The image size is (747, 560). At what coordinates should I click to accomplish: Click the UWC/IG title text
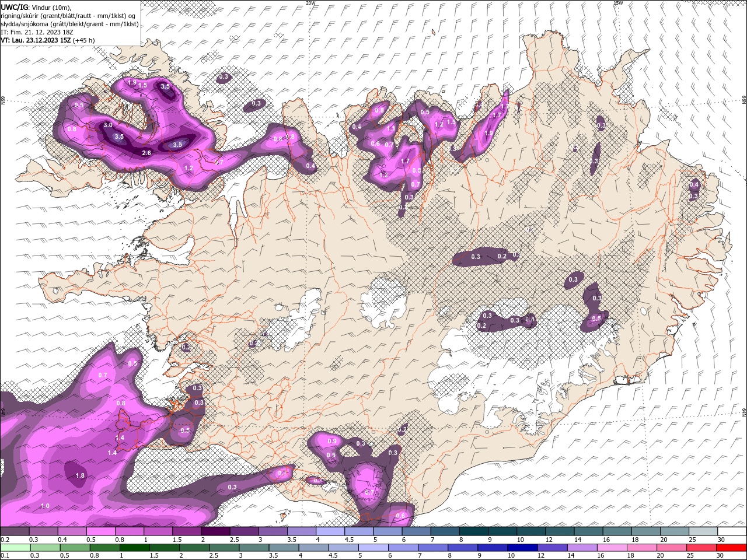click(x=15, y=6)
